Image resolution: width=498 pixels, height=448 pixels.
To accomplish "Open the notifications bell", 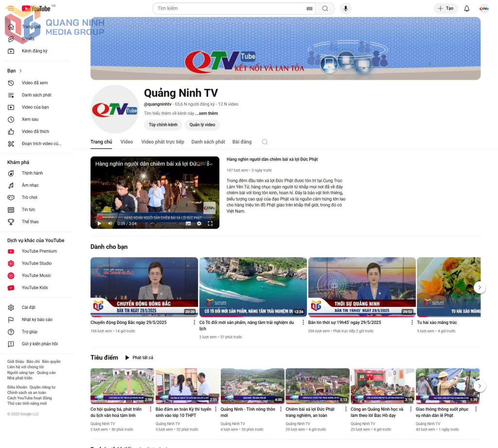I will pyautogui.click(x=466, y=9).
